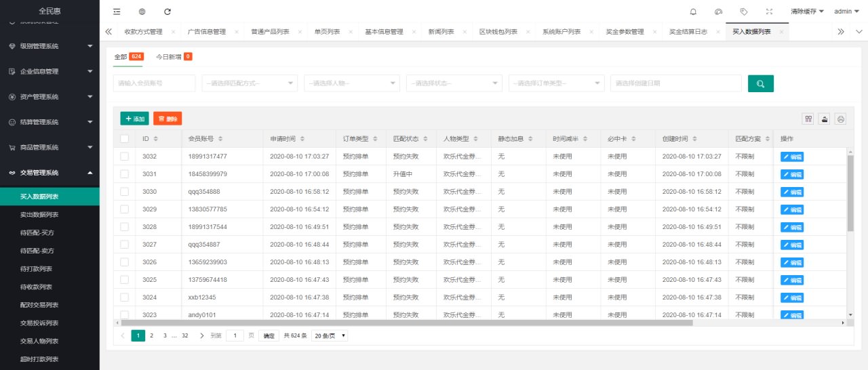Close the 广告信息管理 tab
Image resolution: width=868 pixels, height=370 pixels.
click(x=237, y=32)
